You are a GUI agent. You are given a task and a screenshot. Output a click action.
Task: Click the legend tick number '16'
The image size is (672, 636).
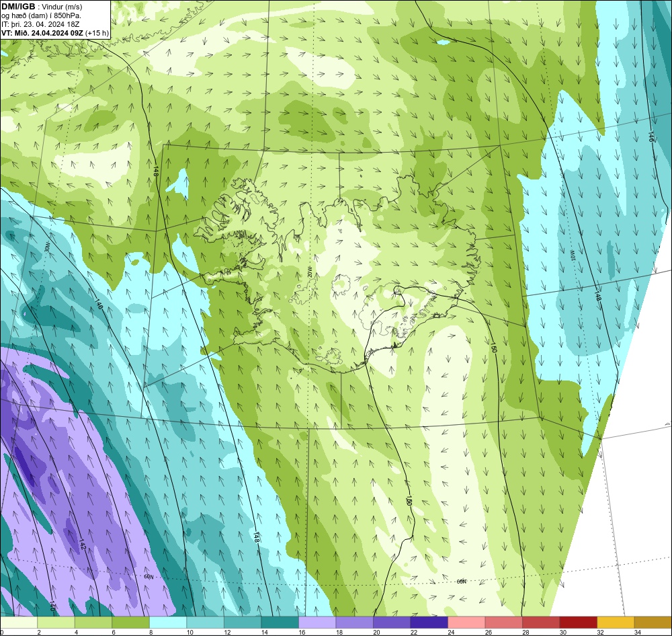pos(302,632)
